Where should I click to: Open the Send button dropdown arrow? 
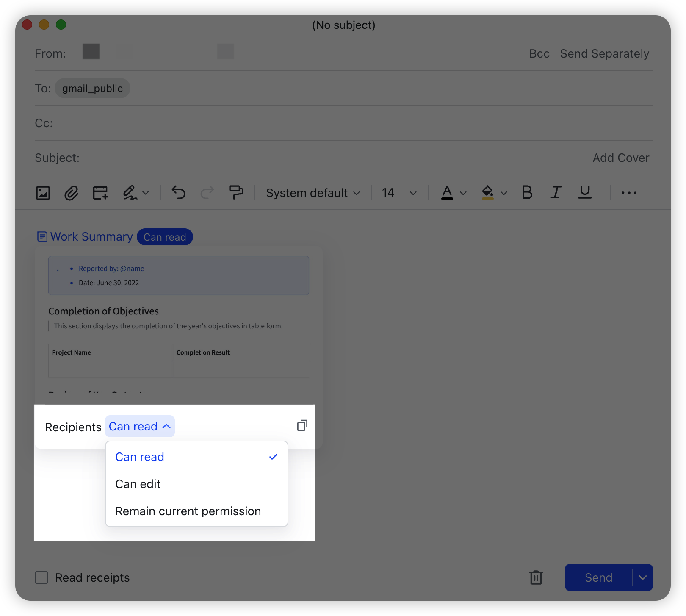coord(642,577)
